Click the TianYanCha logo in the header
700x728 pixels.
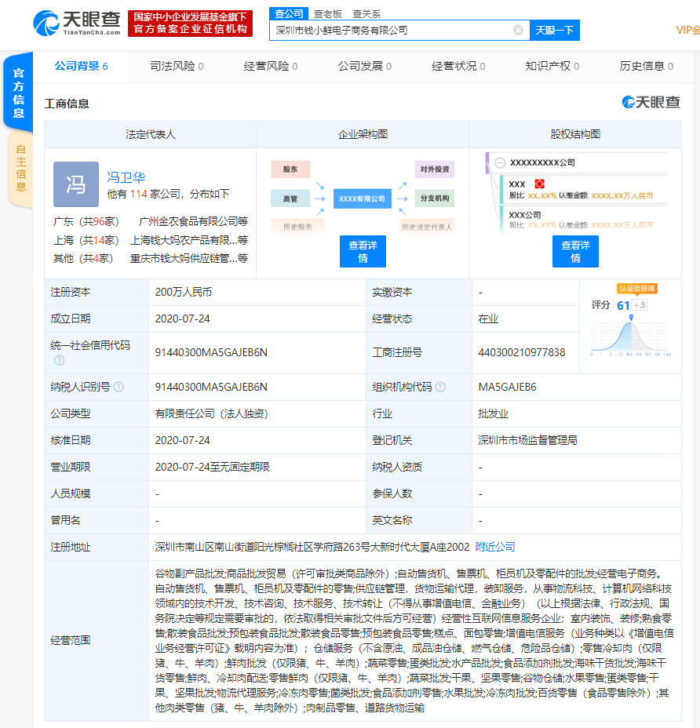click(x=77, y=23)
